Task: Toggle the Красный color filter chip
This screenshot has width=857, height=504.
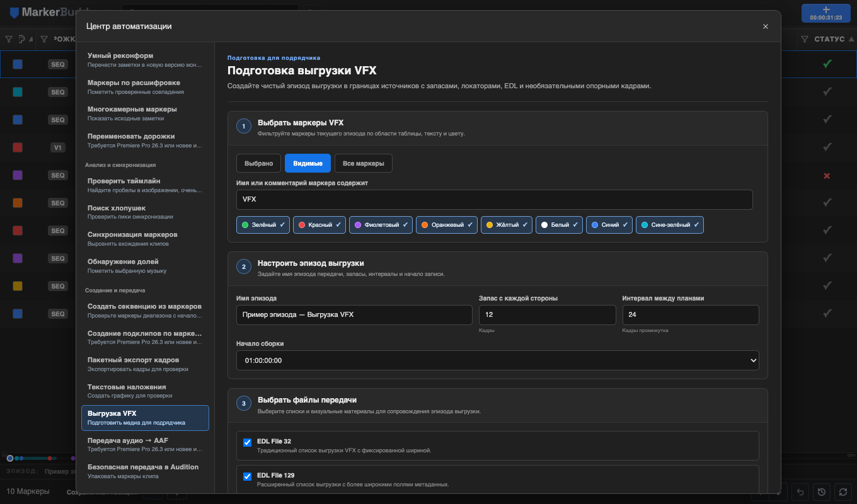Action: click(x=319, y=225)
